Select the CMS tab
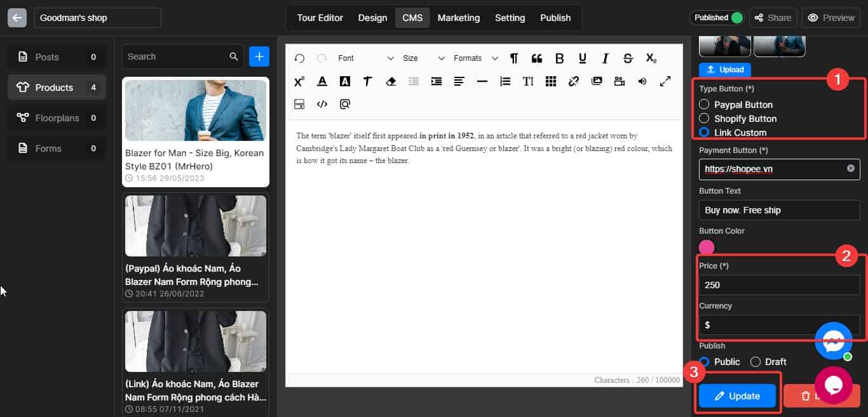Image resolution: width=868 pixels, height=417 pixels. tap(412, 18)
